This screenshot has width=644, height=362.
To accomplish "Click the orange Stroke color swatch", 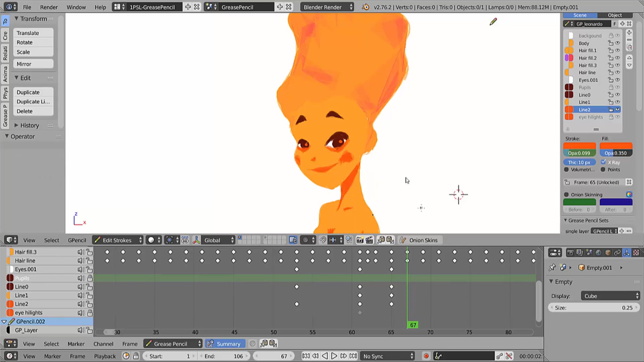I will click(x=579, y=146).
